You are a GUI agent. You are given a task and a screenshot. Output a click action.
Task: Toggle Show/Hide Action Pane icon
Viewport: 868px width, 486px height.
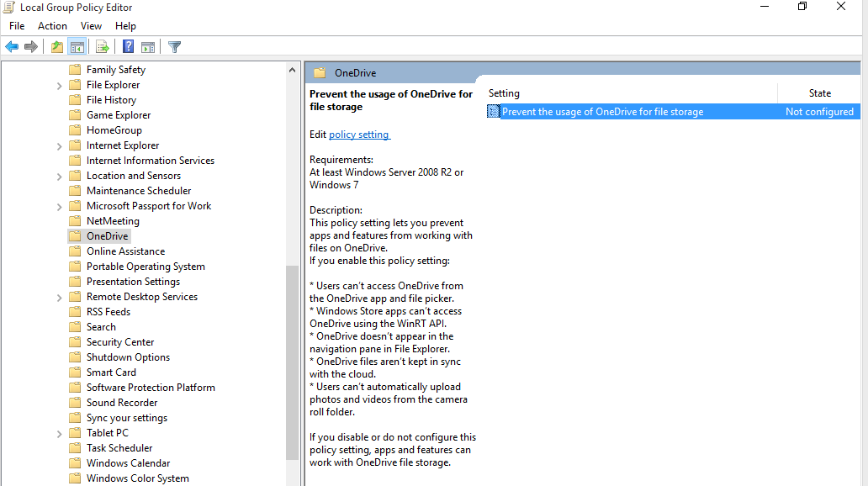[148, 47]
